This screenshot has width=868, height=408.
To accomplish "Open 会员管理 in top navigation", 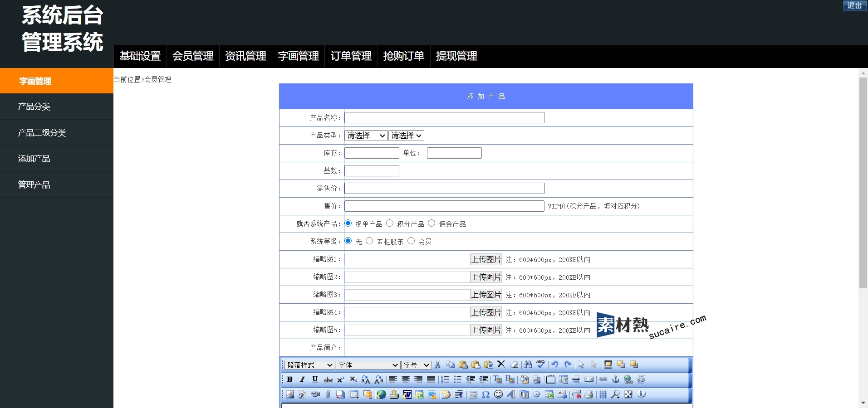I will pyautogui.click(x=193, y=56).
